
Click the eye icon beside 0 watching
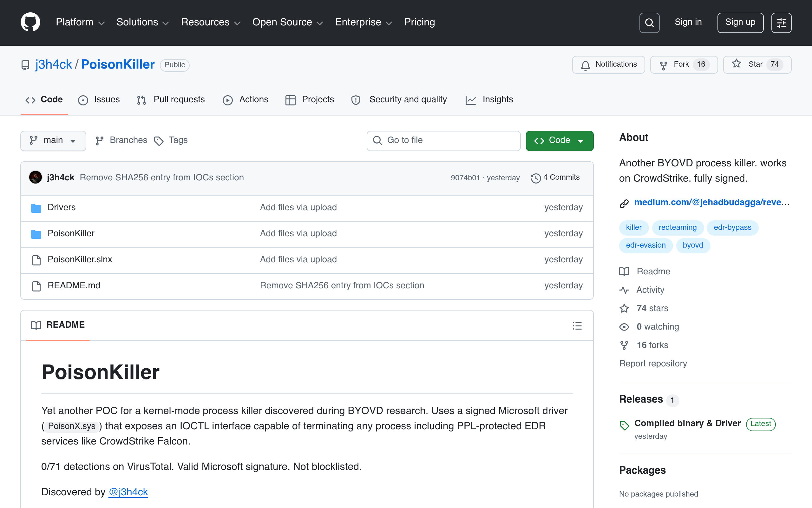coord(624,327)
